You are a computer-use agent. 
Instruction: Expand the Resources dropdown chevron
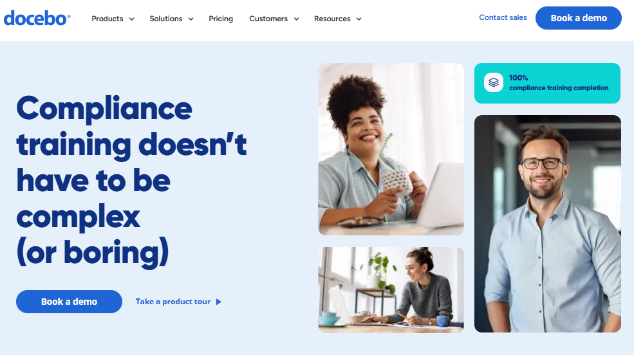click(x=359, y=19)
